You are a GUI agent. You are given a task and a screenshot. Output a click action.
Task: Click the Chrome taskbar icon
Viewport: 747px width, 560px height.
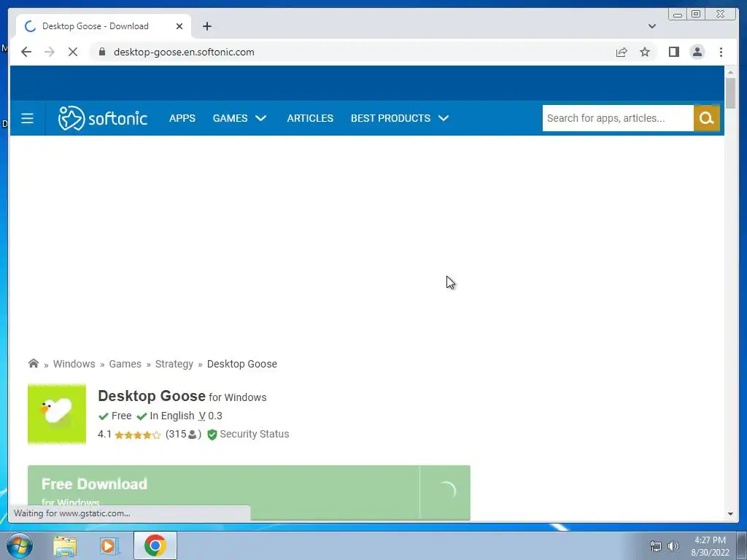click(x=155, y=545)
